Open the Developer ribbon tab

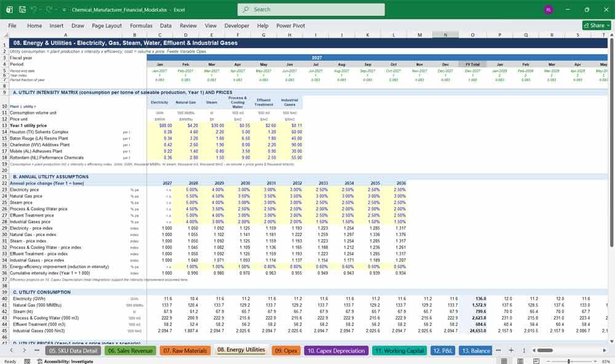(237, 25)
